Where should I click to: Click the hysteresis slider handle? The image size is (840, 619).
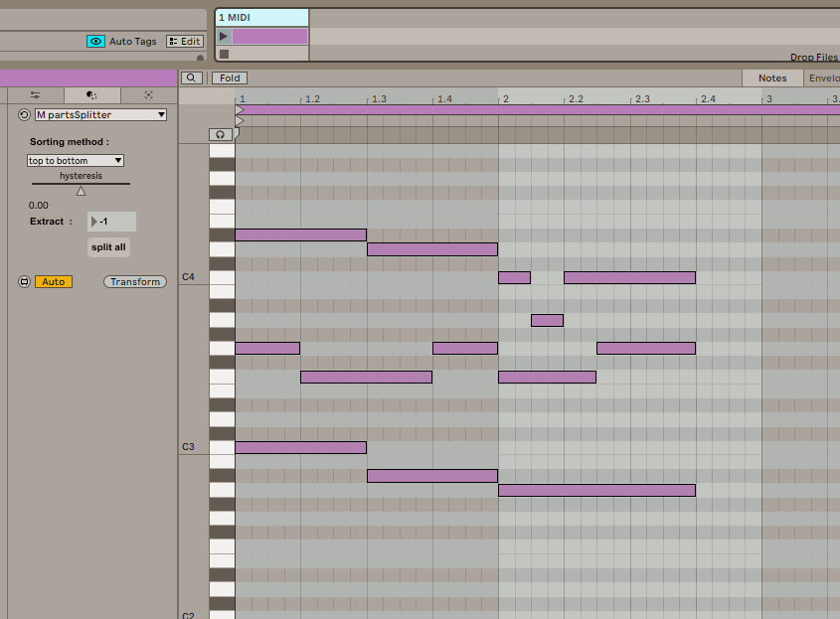point(81,191)
